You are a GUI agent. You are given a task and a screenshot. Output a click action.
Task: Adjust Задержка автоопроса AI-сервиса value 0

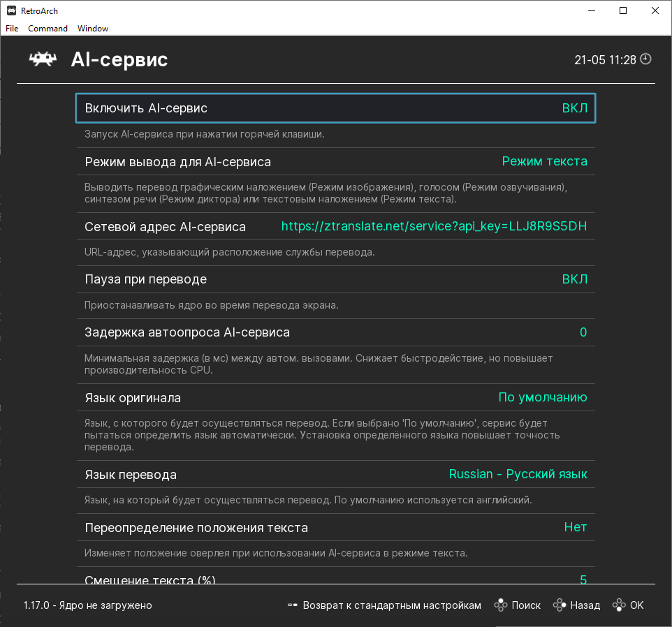(x=583, y=332)
